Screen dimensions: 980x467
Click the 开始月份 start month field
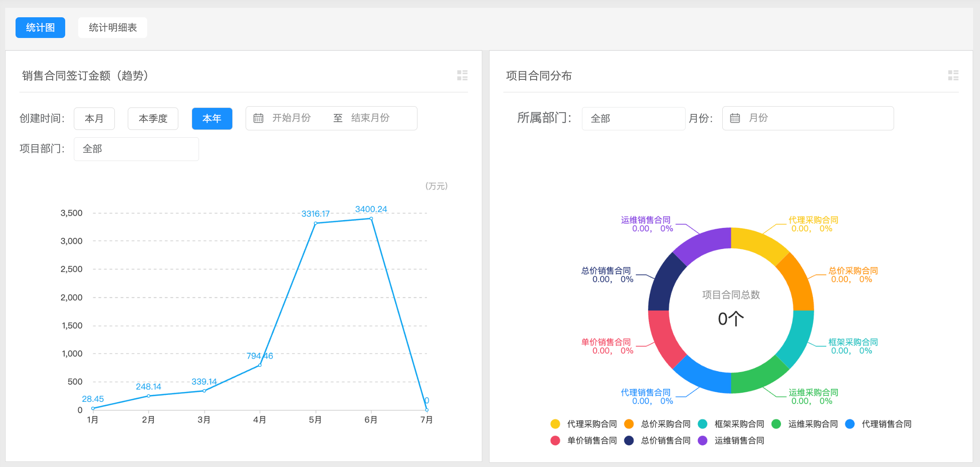click(x=291, y=118)
